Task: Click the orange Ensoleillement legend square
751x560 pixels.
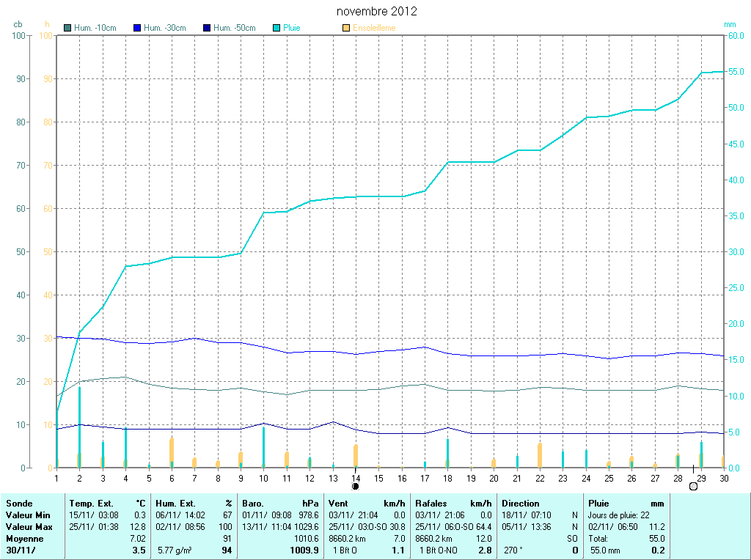Action: (x=346, y=28)
